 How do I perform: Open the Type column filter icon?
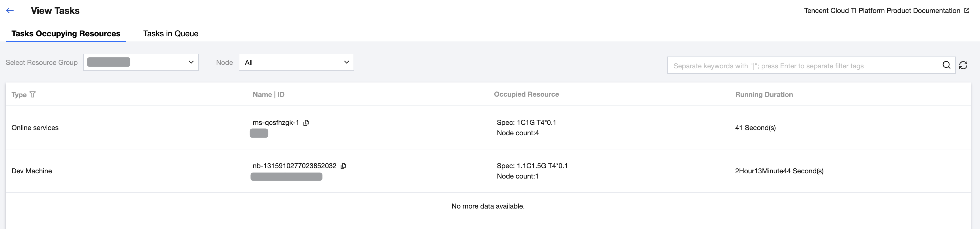[33, 94]
